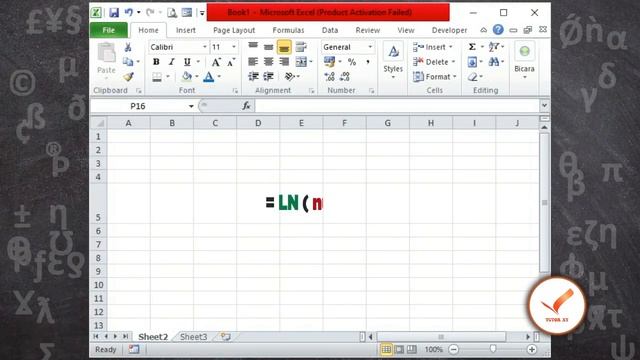640x360 pixels.
Task: Merge and center cells
Action: point(301,62)
